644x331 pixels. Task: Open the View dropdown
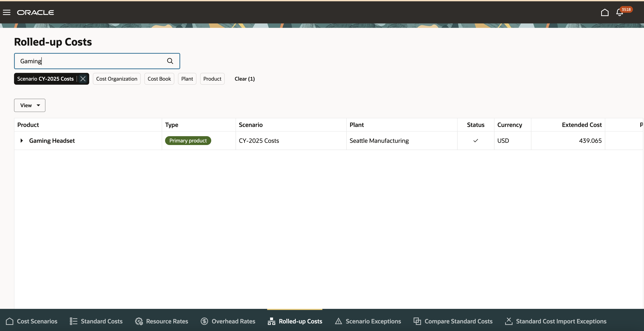point(30,105)
